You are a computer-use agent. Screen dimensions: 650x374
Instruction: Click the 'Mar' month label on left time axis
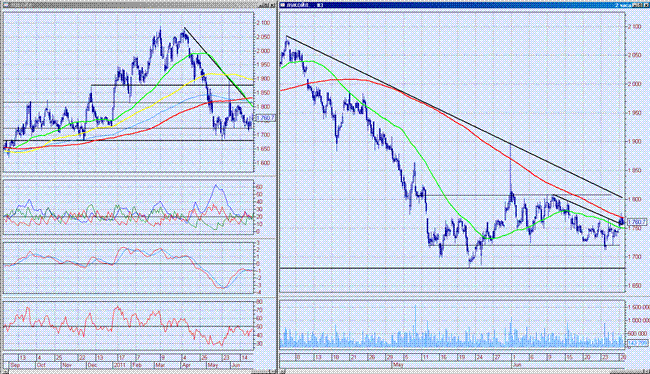(161, 365)
